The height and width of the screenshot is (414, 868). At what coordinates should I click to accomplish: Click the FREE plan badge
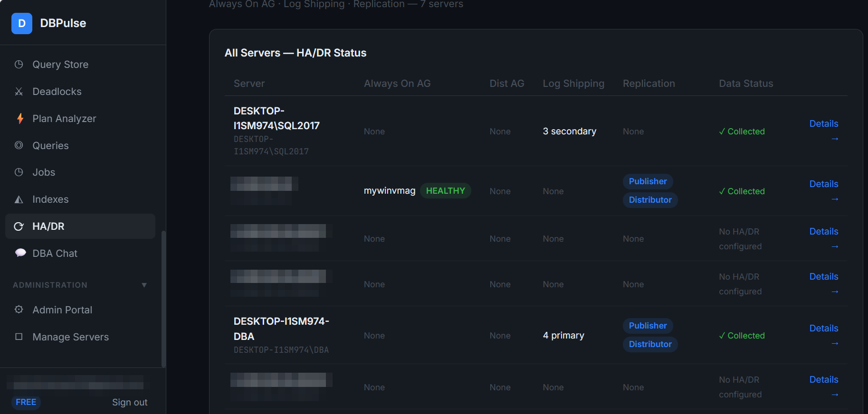(x=26, y=402)
